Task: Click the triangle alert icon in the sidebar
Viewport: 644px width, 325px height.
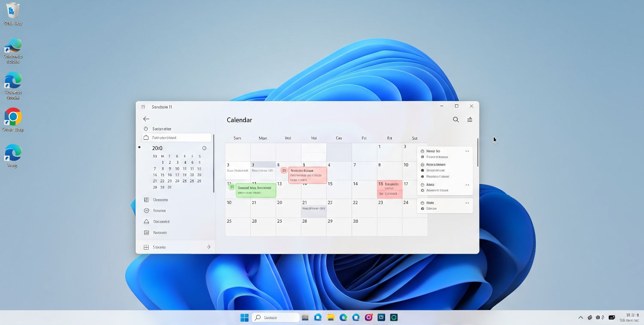Action: (x=146, y=221)
